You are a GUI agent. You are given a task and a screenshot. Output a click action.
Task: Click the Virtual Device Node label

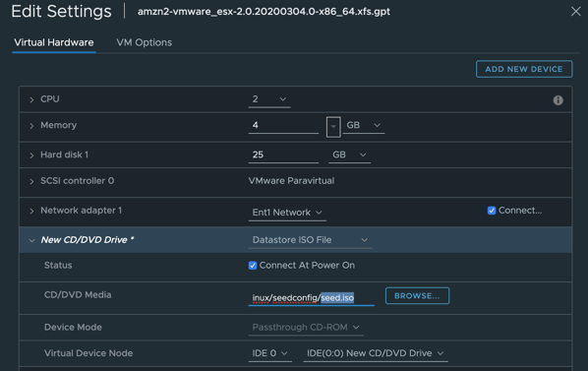(88, 353)
